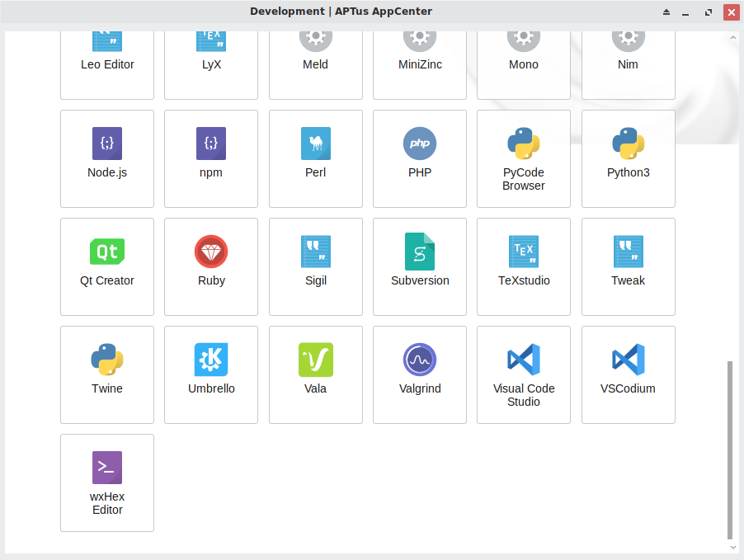Click the Umbrello KDE gear icon
The image size is (744, 560).
coord(211,360)
